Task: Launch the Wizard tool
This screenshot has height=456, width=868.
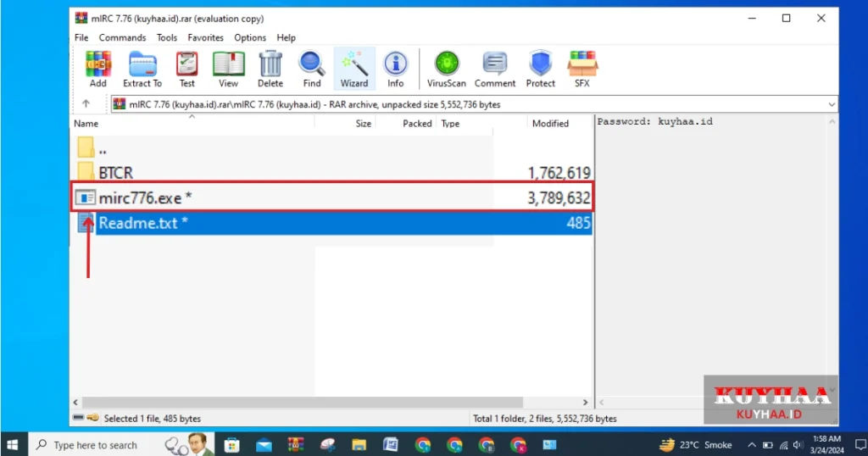Action: [x=354, y=70]
